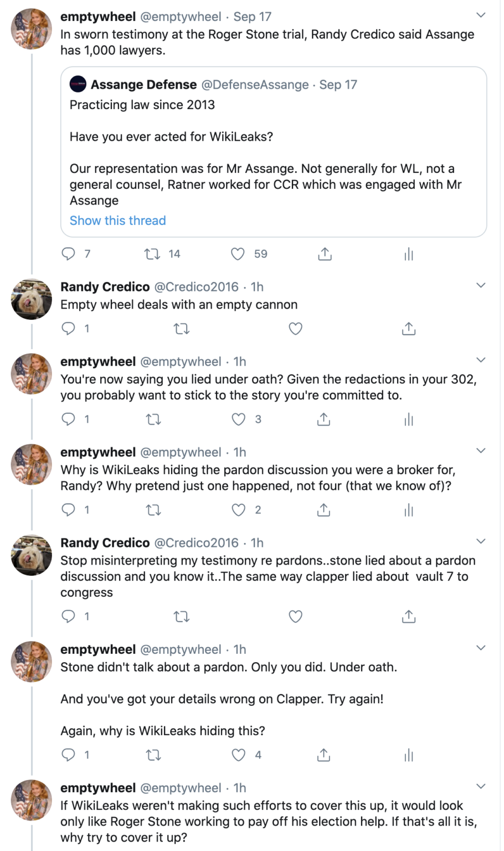Share the "empty cannon" reply

coord(409,329)
